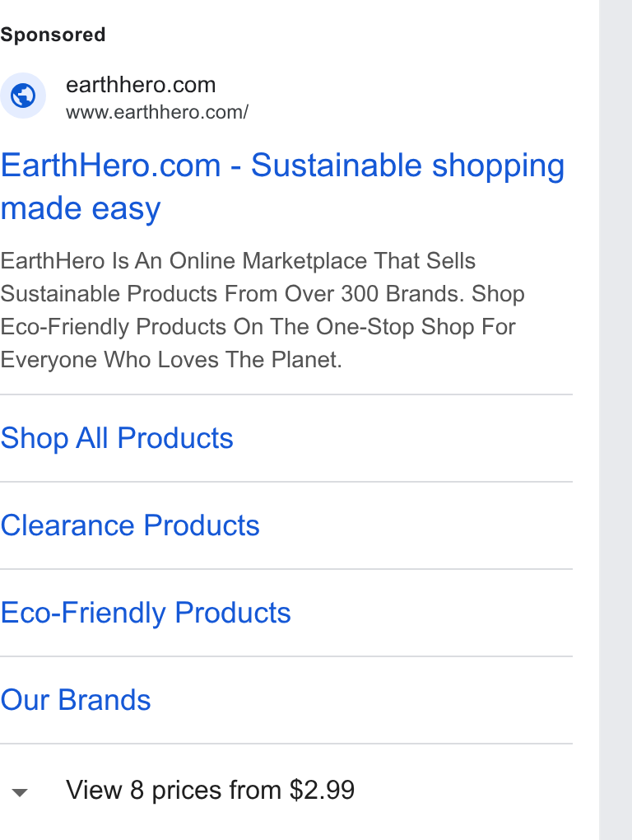Click the ad description about 300 Brands

263,310
